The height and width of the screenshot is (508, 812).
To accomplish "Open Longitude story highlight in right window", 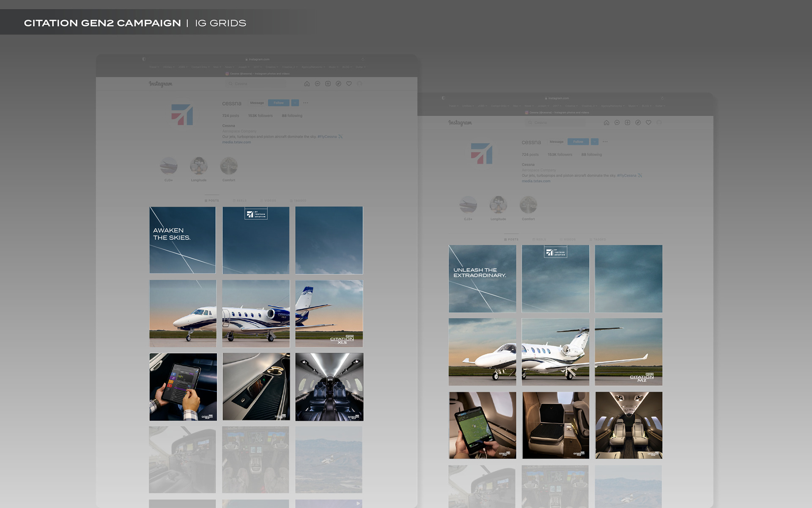I will pos(498,205).
